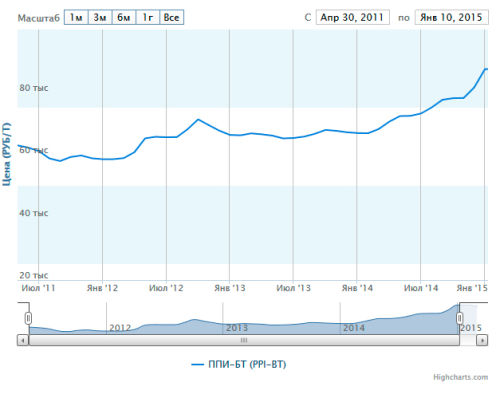Edit the end date Янв 10, 2015
Image resolution: width=500 pixels, height=406 pixels.
tap(451, 17)
